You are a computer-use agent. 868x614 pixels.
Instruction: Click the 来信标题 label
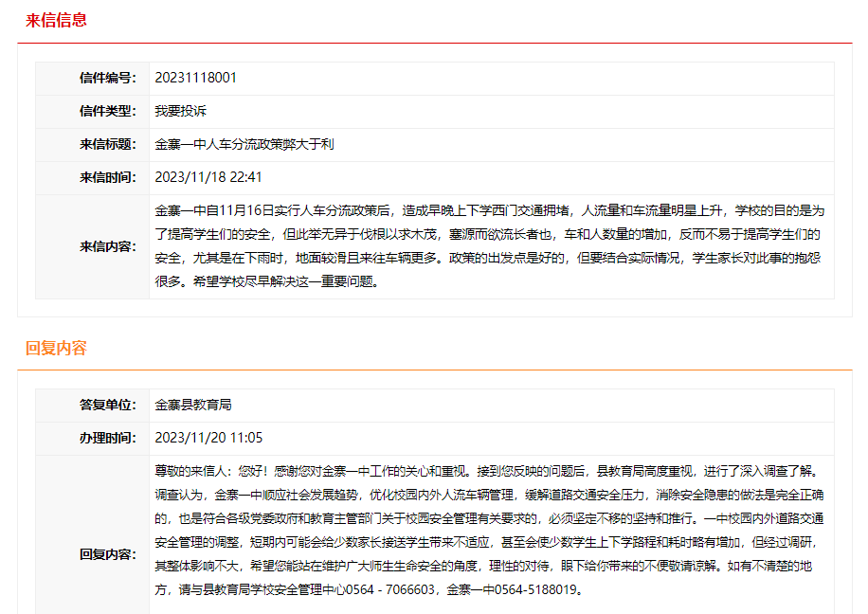point(107,145)
